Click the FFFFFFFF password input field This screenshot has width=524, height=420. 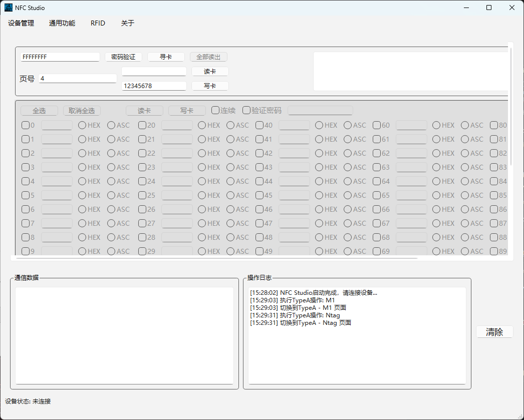tap(60, 57)
